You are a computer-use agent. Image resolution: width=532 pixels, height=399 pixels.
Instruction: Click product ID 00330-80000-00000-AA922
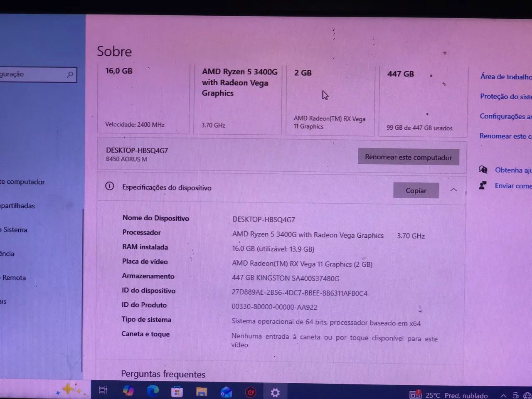[x=274, y=307]
